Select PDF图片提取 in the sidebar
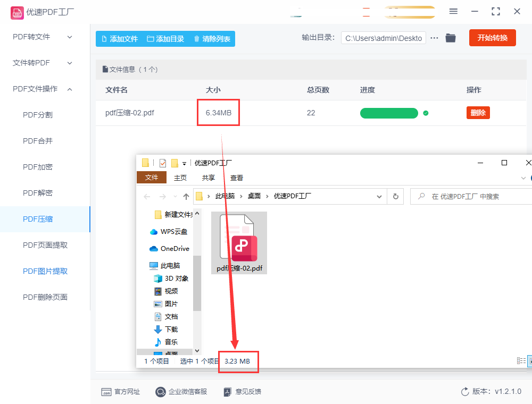532x404 pixels. (45, 272)
